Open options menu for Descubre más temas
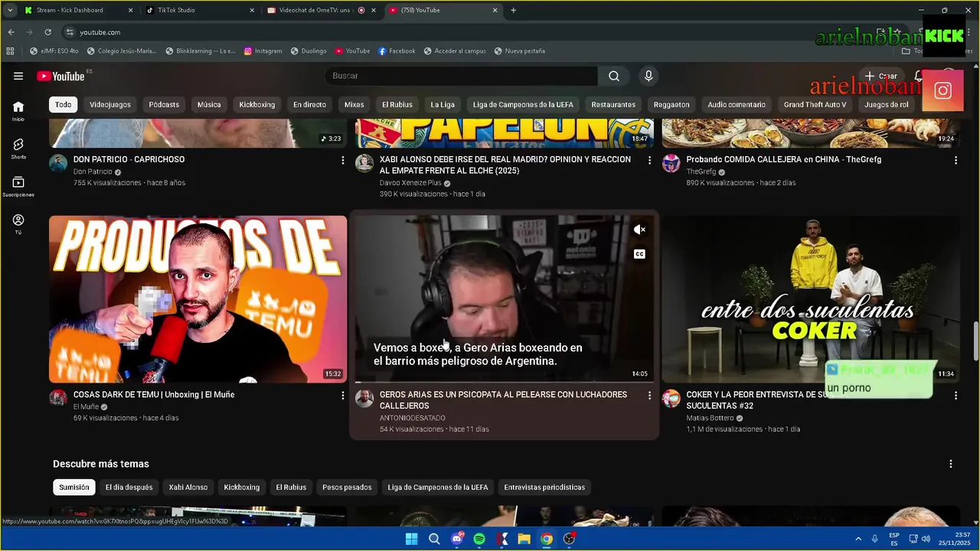This screenshot has height=551, width=980. point(951,464)
